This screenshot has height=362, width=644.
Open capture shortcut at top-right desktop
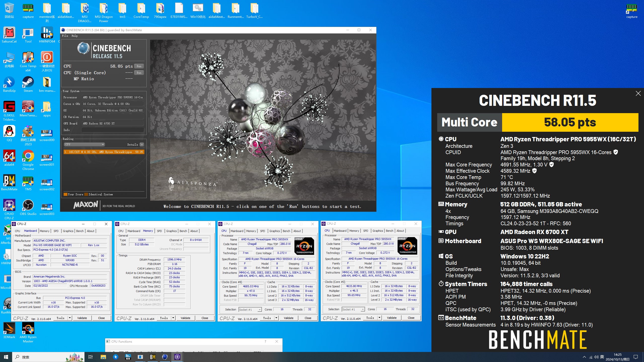(x=632, y=11)
